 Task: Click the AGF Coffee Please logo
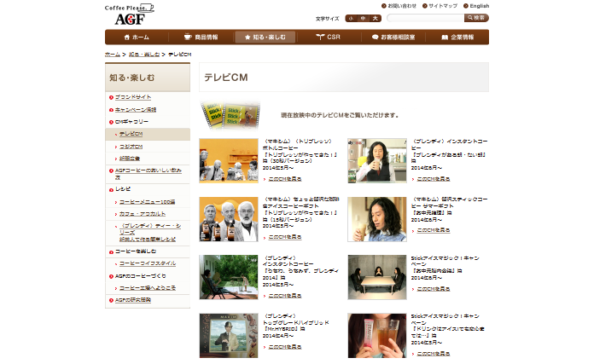pos(129,14)
